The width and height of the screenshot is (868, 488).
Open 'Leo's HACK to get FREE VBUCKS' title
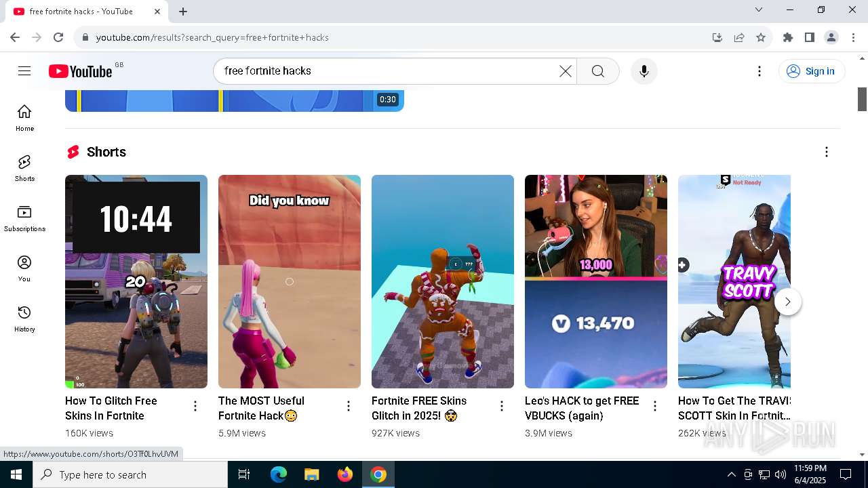pyautogui.click(x=582, y=408)
